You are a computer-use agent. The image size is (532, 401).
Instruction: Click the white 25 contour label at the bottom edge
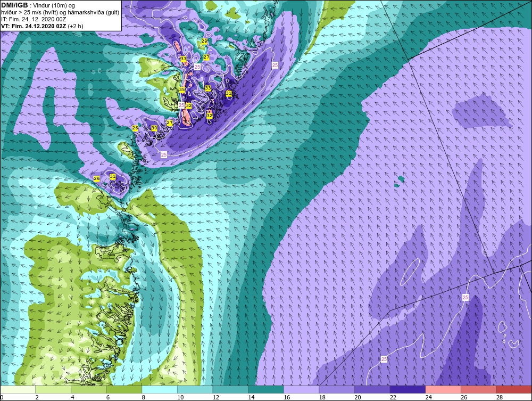click(384, 359)
